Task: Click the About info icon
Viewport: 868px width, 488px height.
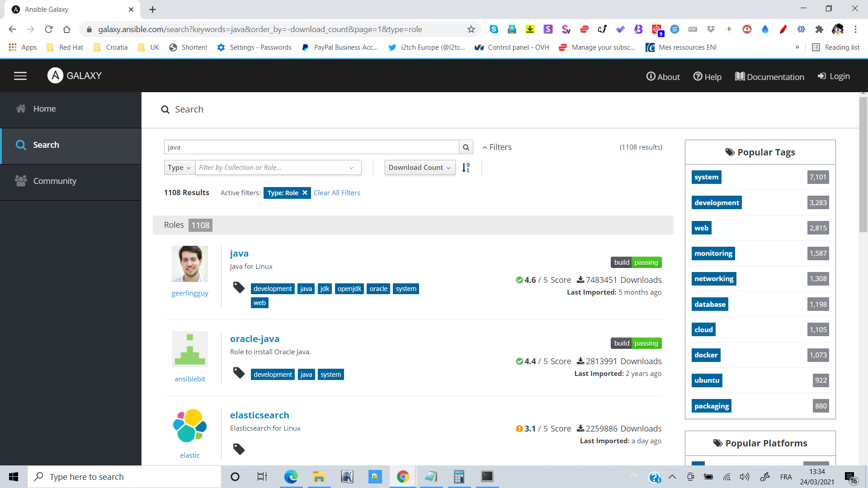Action: pyautogui.click(x=651, y=76)
